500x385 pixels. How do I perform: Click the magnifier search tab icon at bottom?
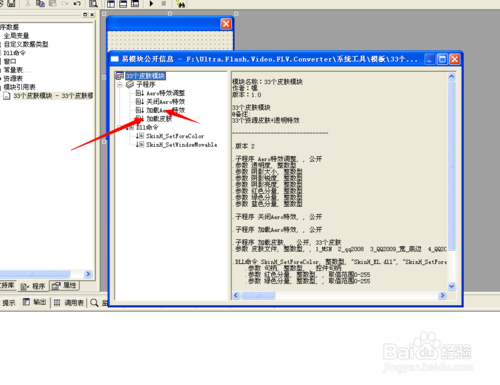(94, 303)
